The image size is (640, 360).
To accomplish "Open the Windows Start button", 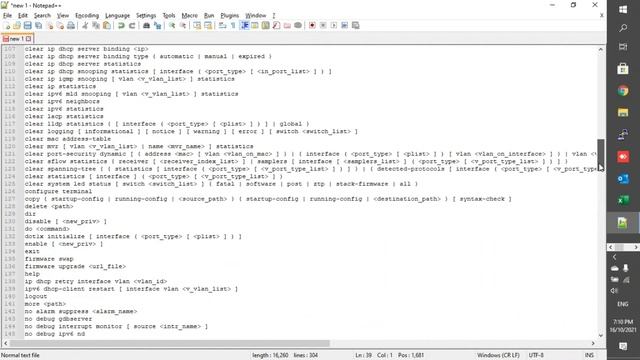I will coord(623,9).
